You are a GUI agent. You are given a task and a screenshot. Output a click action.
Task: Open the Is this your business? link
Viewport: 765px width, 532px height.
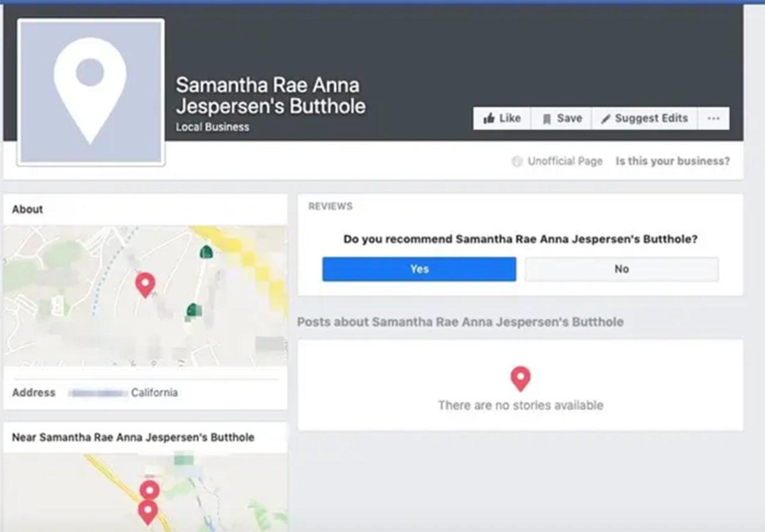pos(673,161)
